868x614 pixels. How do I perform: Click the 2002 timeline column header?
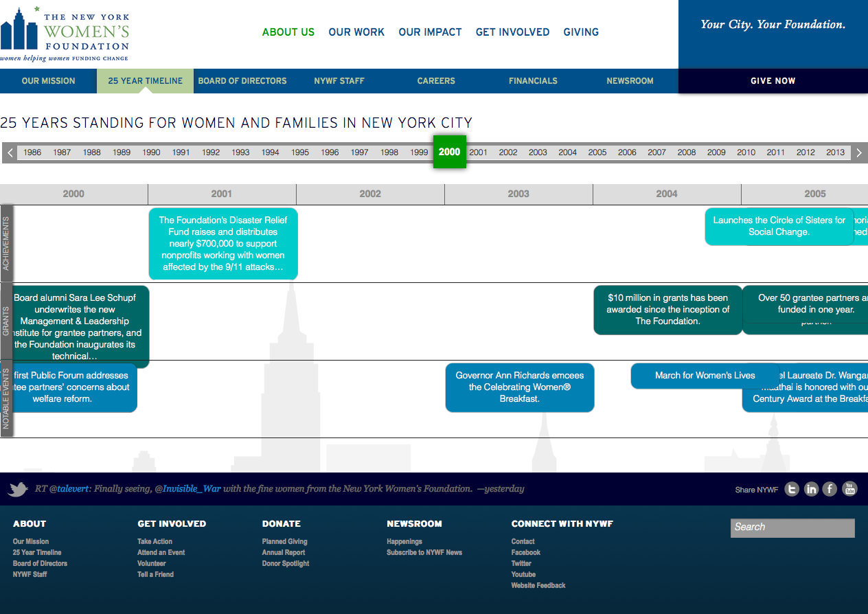tap(370, 194)
